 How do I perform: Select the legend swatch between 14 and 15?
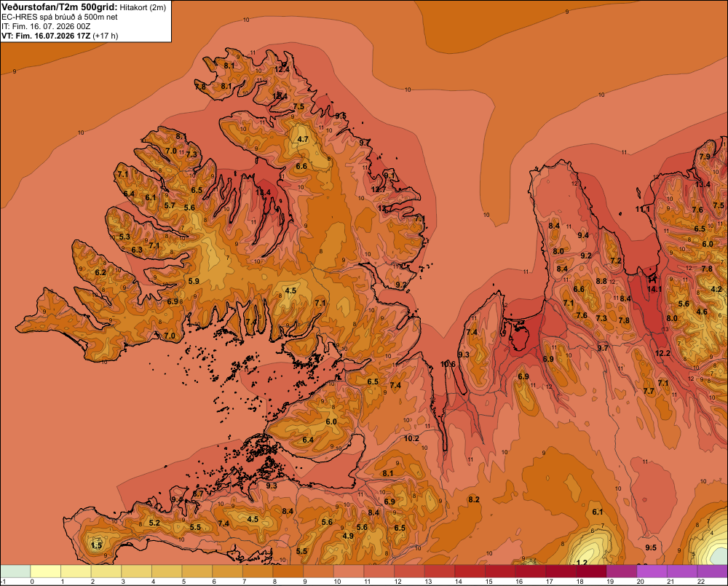470,571
